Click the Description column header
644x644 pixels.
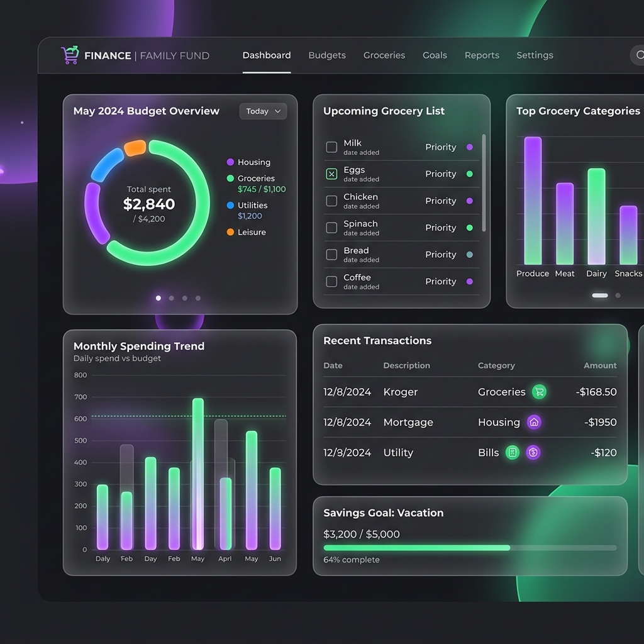click(x=407, y=365)
